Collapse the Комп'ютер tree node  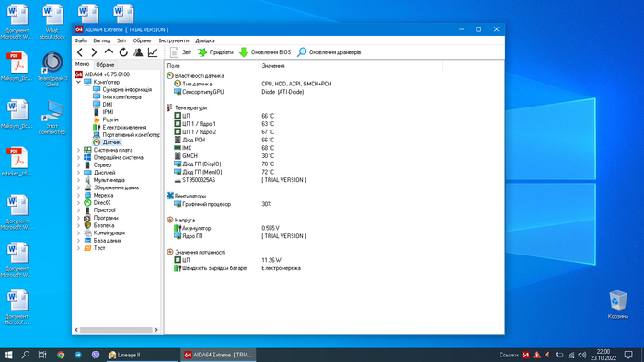pyautogui.click(x=78, y=82)
